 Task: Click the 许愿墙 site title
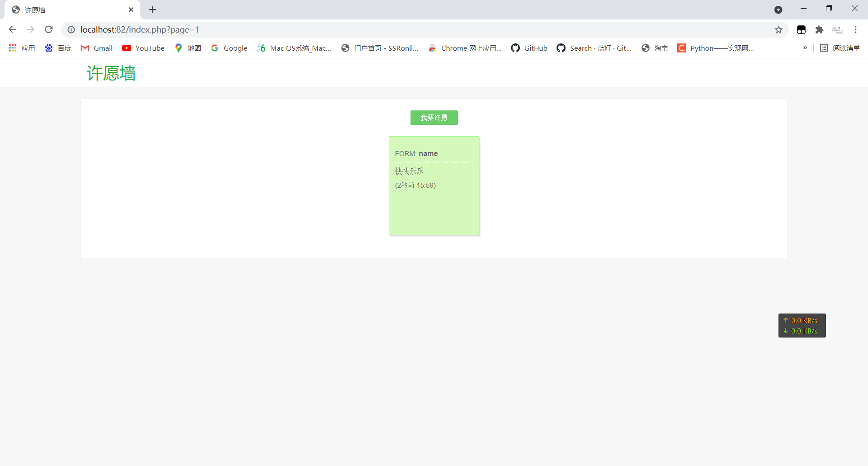(111, 73)
